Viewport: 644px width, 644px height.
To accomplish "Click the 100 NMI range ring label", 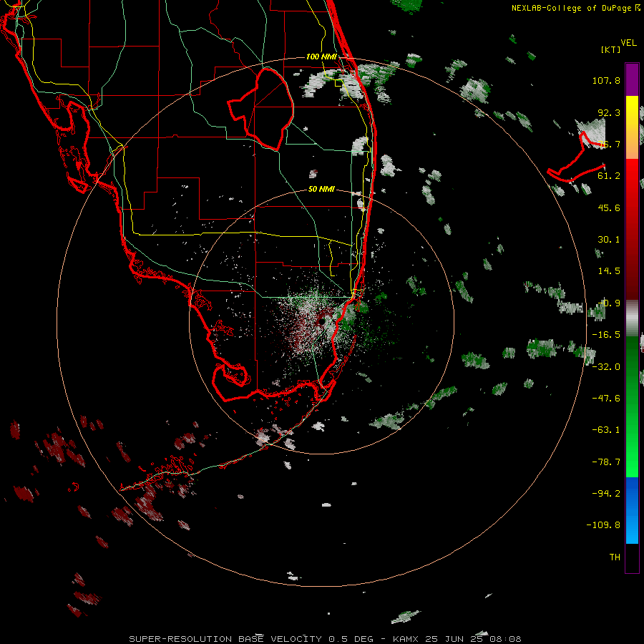I will pos(321,57).
